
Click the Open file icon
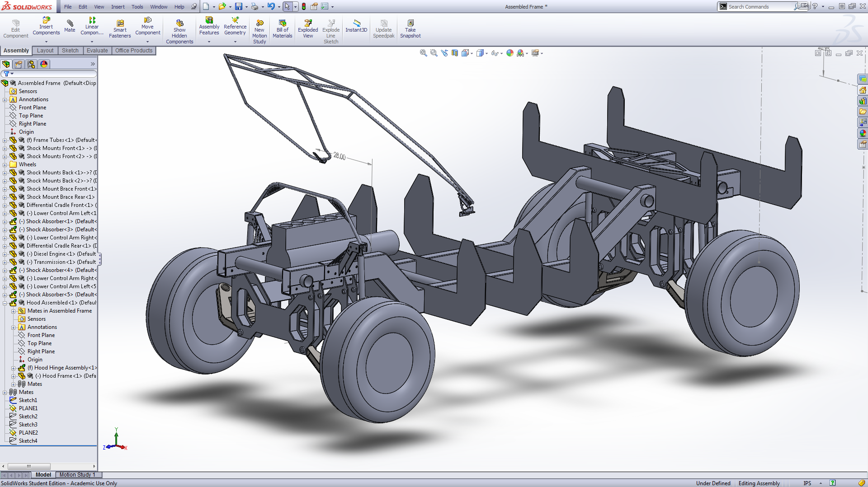(222, 6)
